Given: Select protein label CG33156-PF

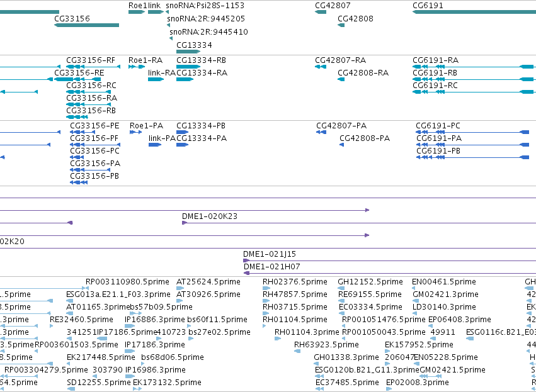Looking at the screenshot, I should coord(94,138).
